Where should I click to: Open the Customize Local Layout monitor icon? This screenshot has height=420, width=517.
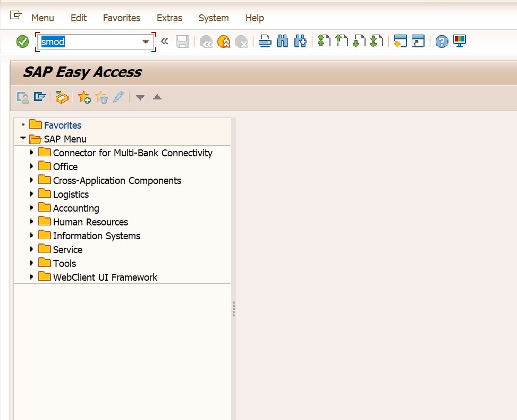[x=459, y=41]
